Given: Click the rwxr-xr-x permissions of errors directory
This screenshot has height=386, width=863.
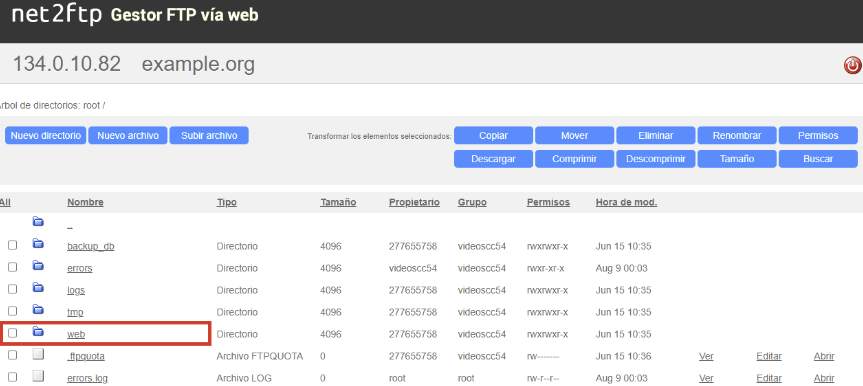Looking at the screenshot, I should click(x=545, y=268).
